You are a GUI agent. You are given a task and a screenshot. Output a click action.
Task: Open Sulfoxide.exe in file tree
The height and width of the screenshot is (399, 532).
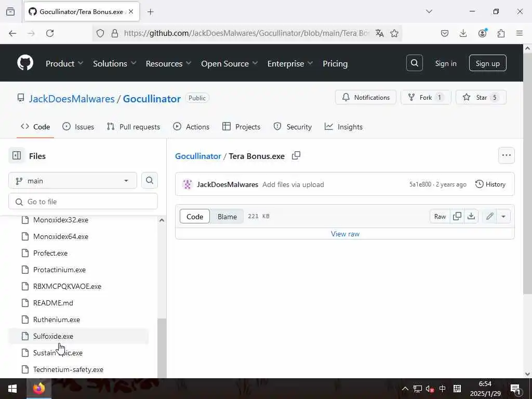click(78, 336)
